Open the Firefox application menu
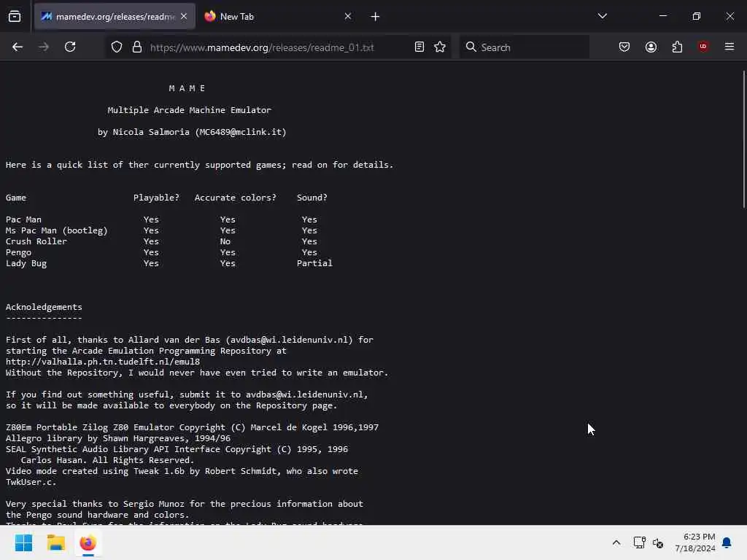Screen dimensions: 747x560 point(729,47)
